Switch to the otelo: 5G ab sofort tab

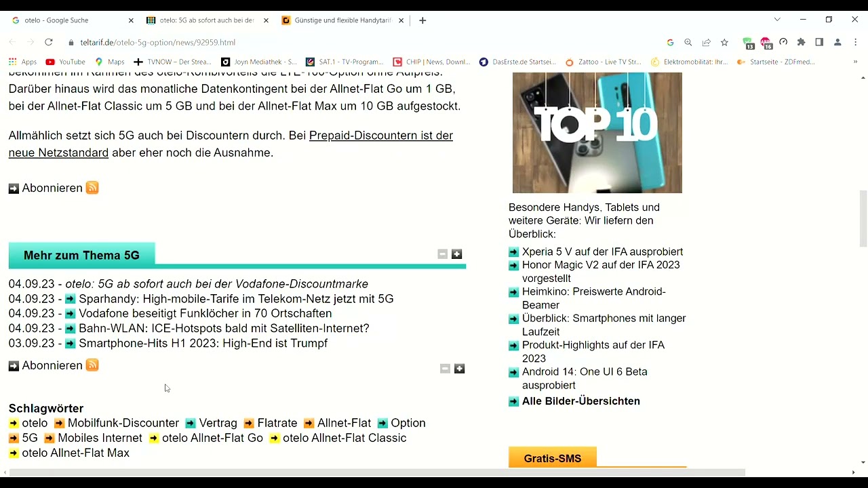click(x=208, y=20)
